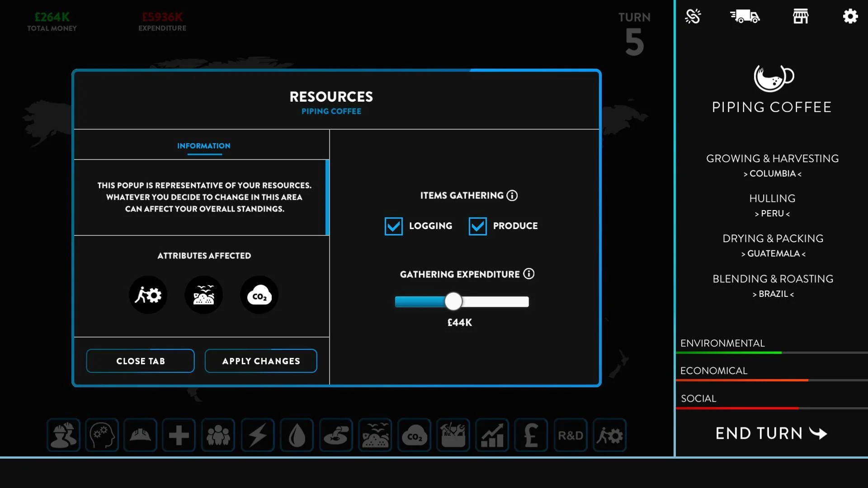The width and height of the screenshot is (868, 488).
Task: Select the running man with gear icon in toolbar
Action: coord(609,435)
